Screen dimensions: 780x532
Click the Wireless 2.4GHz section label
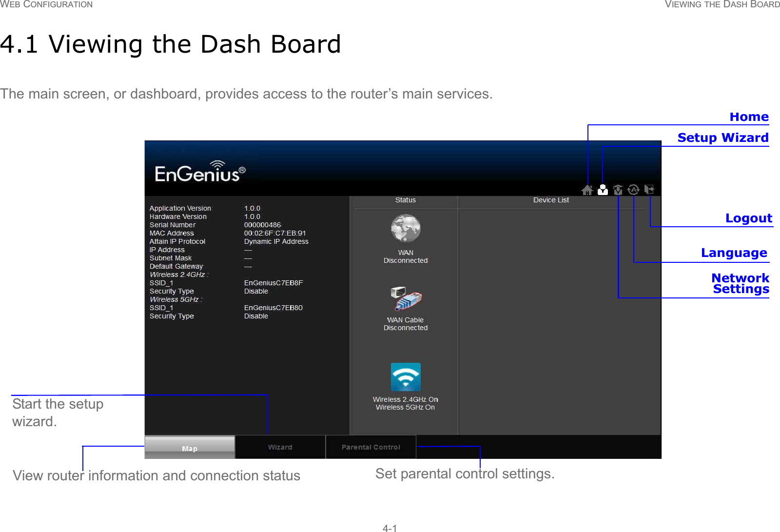[179, 275]
